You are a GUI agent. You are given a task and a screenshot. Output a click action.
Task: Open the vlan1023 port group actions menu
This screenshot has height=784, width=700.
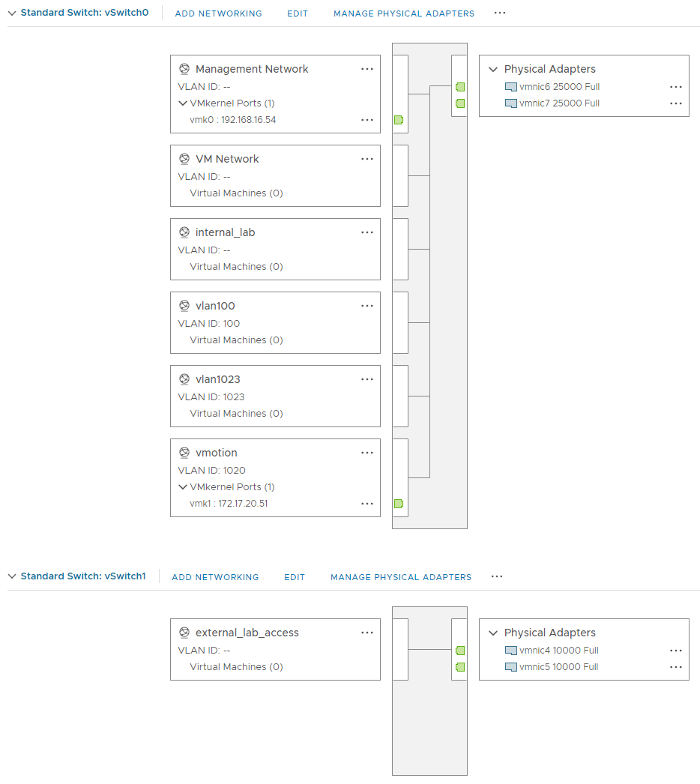click(x=366, y=379)
